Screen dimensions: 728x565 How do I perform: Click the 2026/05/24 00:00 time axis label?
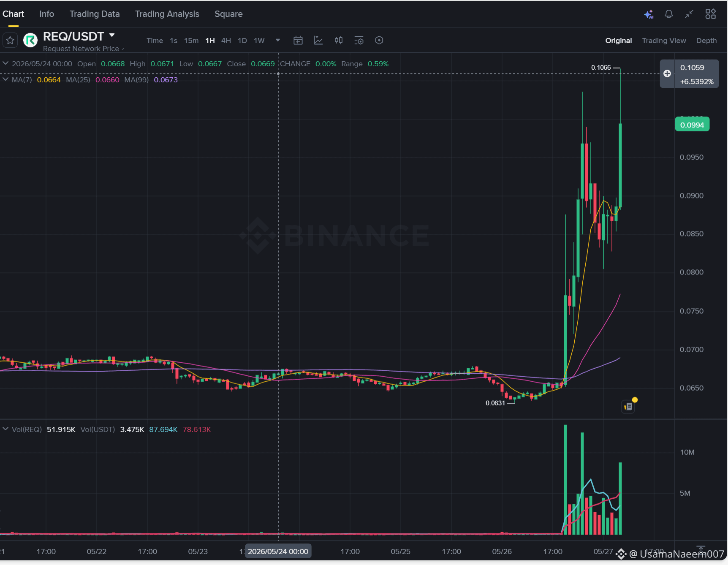click(278, 551)
